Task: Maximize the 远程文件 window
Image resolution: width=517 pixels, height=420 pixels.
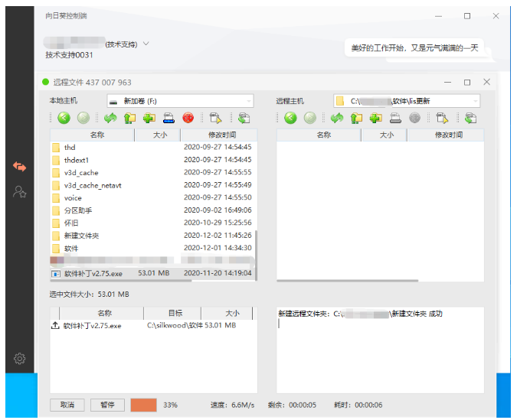Action: (467, 82)
